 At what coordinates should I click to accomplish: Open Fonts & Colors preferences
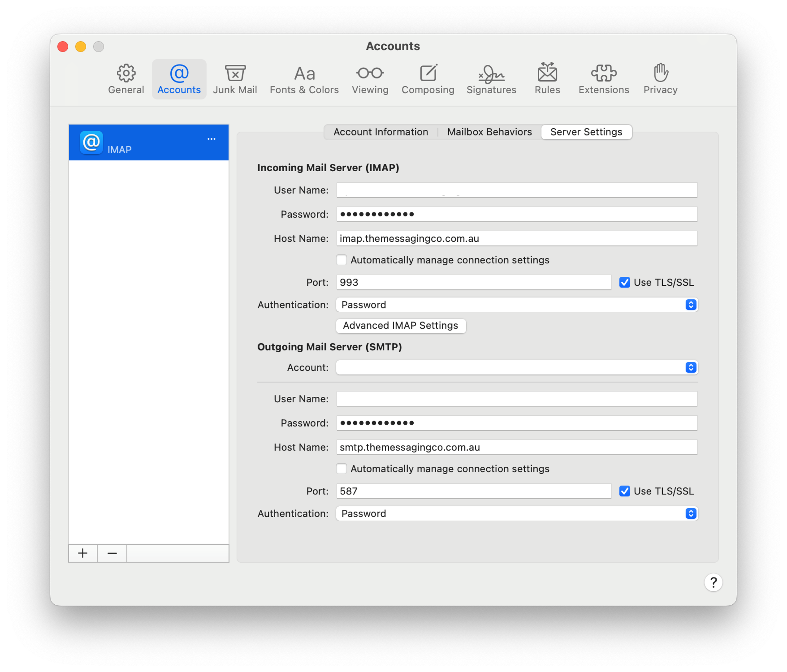pos(304,79)
